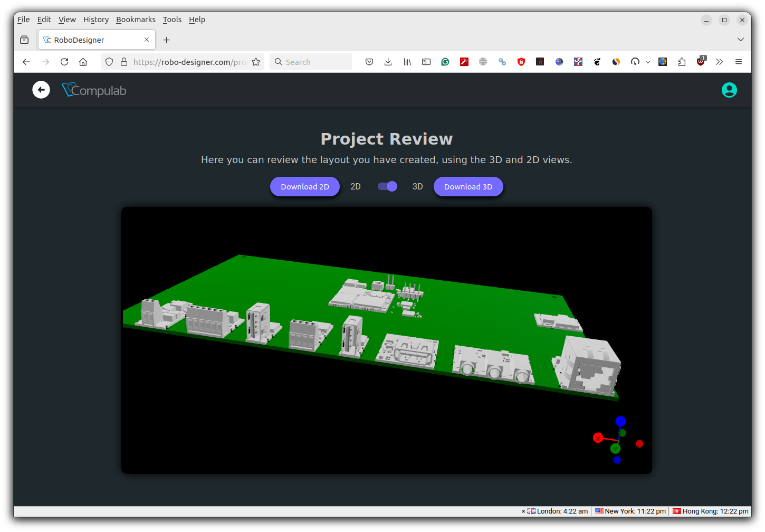Screen dimensions: 765x532
Task: Expand the toolbar overflow chevron
Action: [x=719, y=62]
